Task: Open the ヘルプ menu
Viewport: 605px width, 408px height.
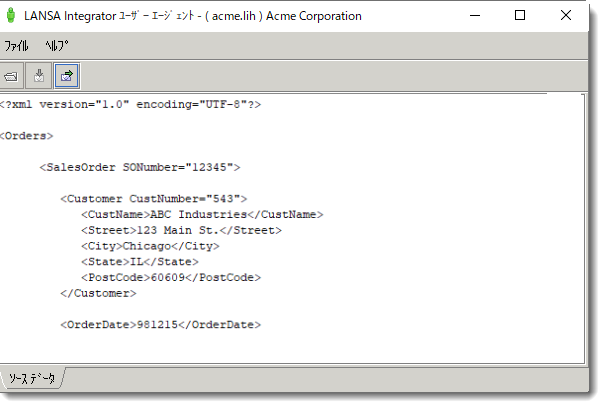Action: pos(57,46)
